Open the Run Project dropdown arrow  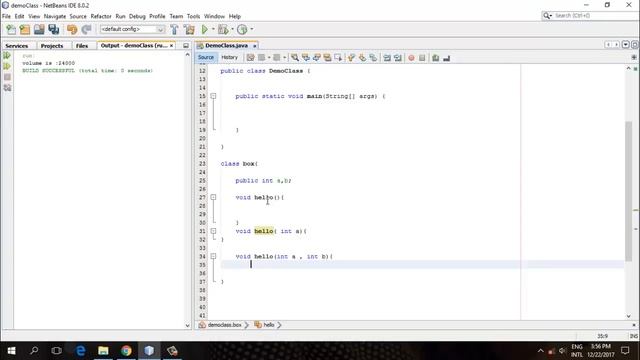[213, 29]
